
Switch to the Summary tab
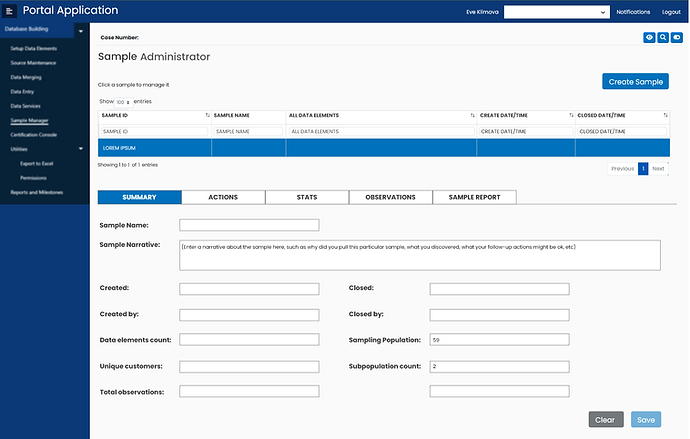point(139,197)
